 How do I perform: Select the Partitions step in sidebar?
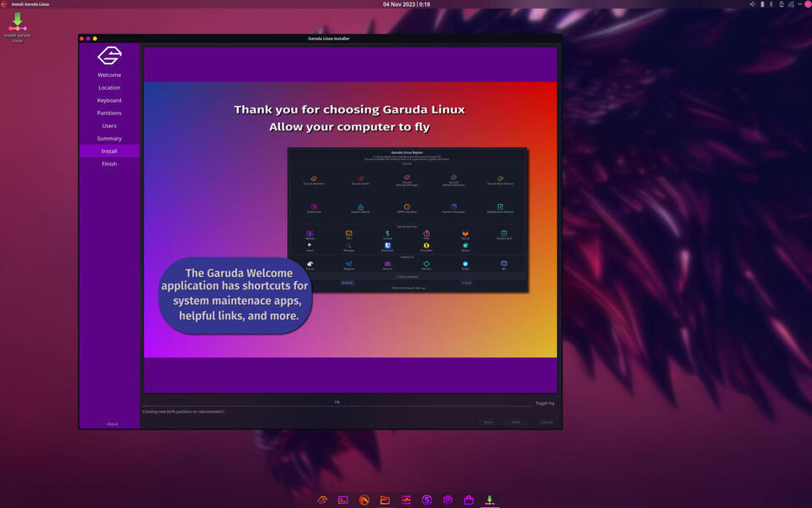[x=109, y=113]
